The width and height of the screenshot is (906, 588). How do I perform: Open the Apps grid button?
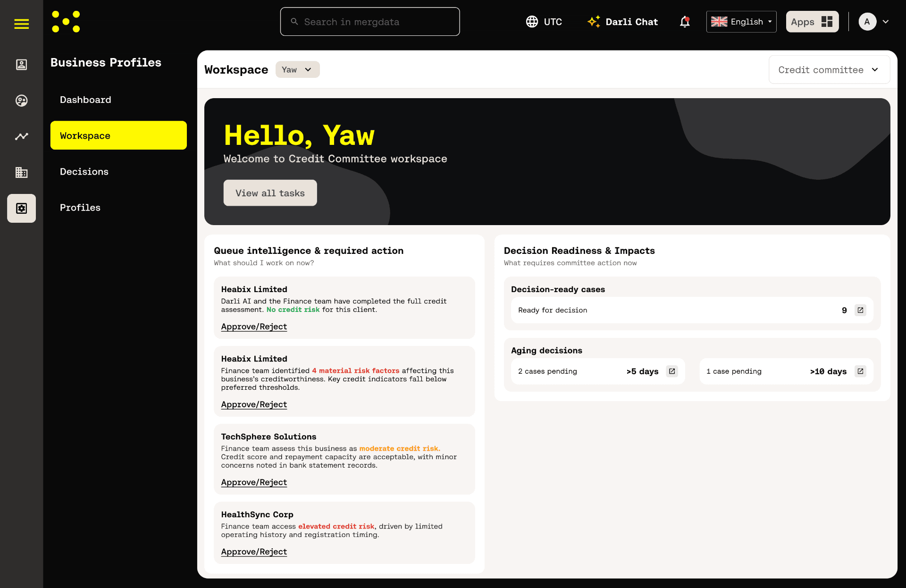click(x=812, y=22)
